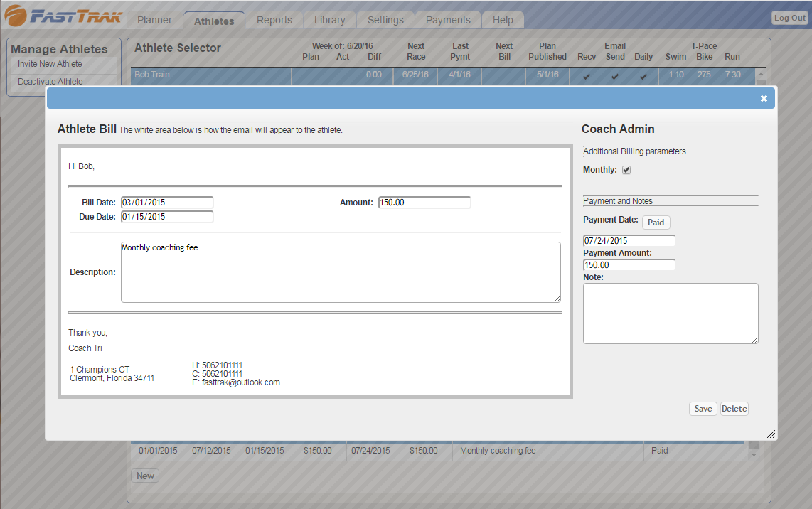The width and height of the screenshot is (812, 509).
Task: Click into the Bill Date field
Action: tap(167, 203)
